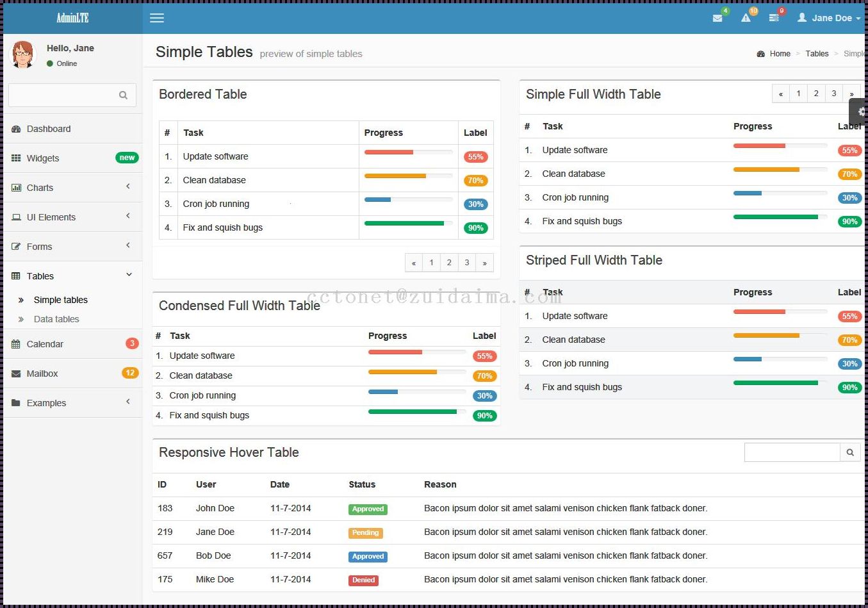Click the new badge beside Widgets
The image size is (868, 608).
pos(127,158)
